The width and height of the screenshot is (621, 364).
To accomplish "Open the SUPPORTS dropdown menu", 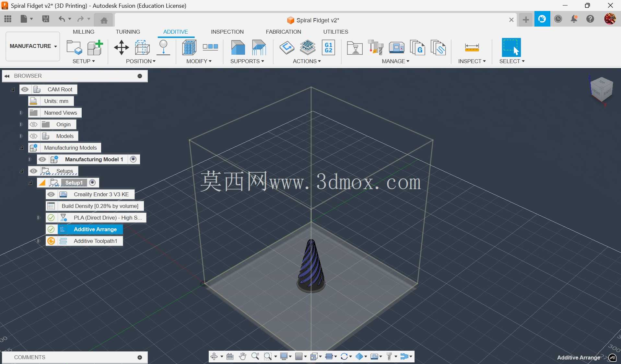I will [x=247, y=61].
